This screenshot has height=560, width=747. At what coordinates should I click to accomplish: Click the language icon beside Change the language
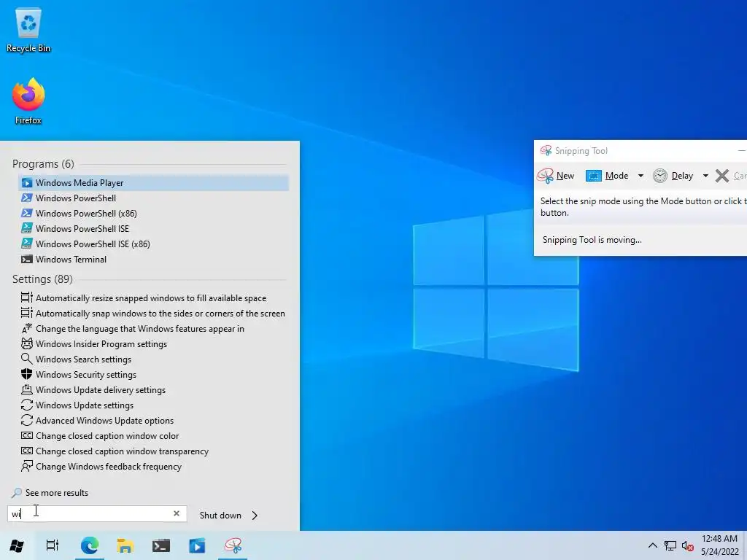coord(27,329)
